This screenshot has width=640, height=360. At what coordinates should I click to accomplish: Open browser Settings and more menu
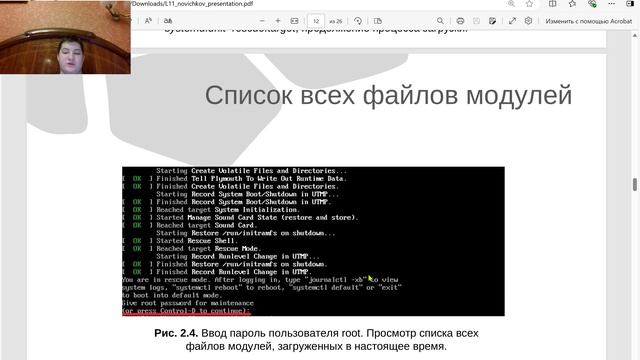611,4
